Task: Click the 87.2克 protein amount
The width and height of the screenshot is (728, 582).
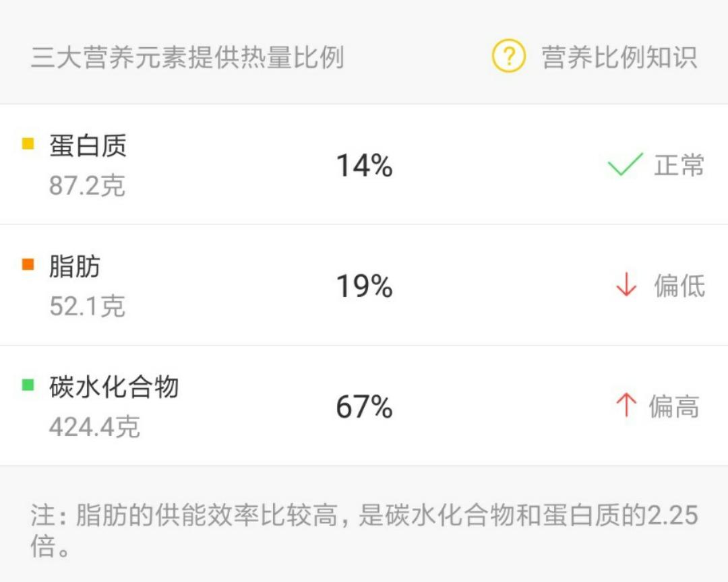Action: click(x=87, y=185)
